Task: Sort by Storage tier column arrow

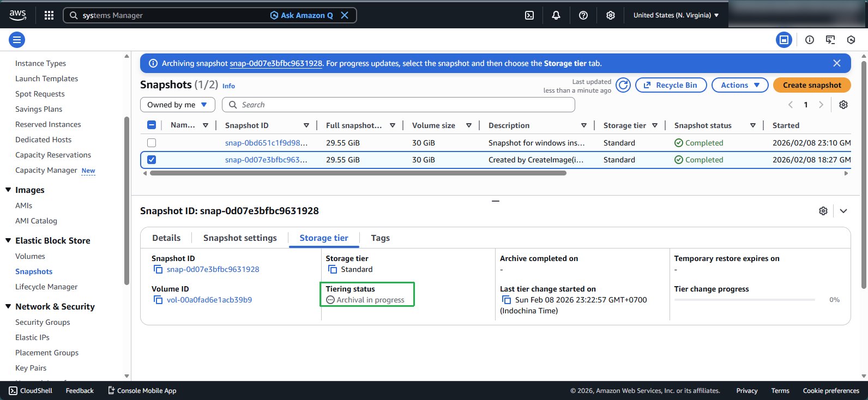Action: (x=655, y=125)
